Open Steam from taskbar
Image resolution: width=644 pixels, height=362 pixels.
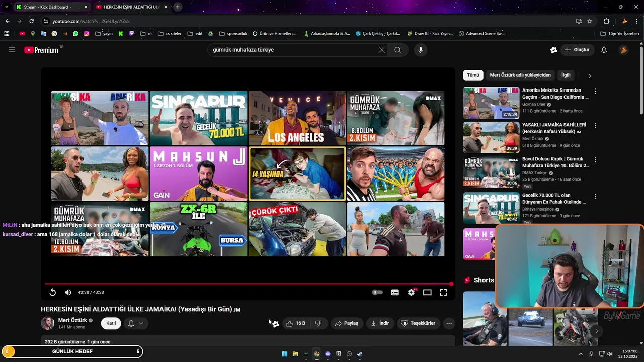tap(360, 354)
